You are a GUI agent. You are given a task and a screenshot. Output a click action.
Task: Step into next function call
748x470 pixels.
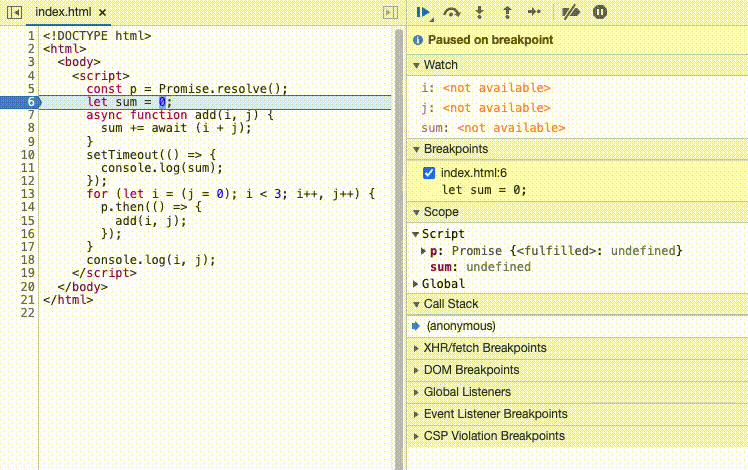tap(479, 12)
